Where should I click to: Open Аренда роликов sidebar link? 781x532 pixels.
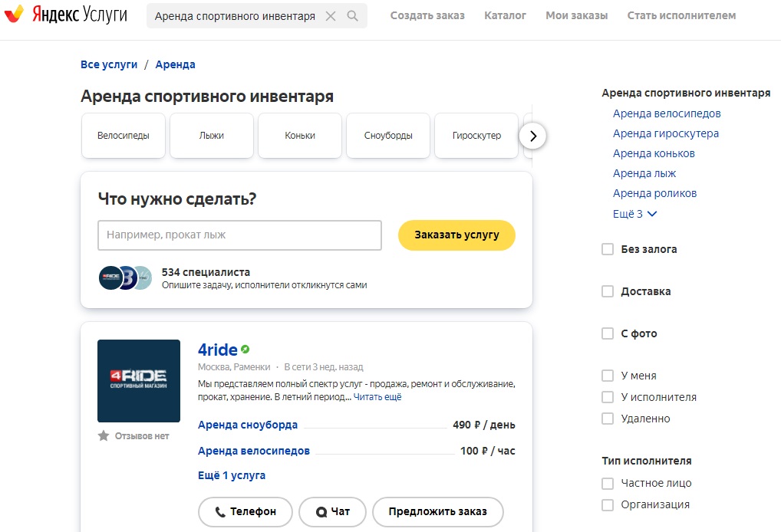pos(654,193)
